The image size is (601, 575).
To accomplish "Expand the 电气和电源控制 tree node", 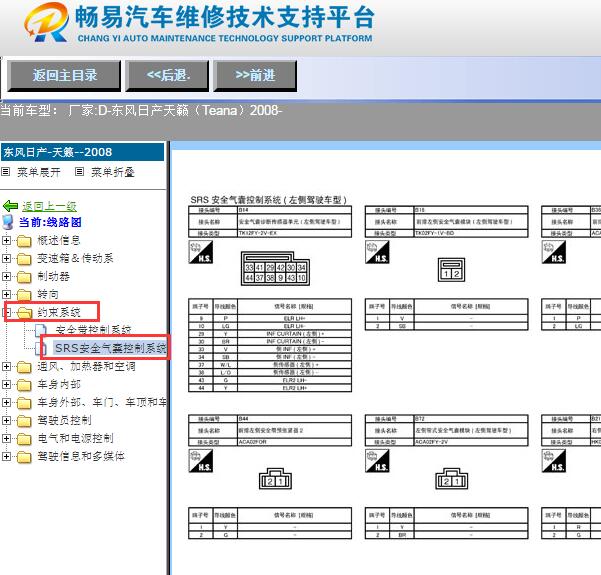I will point(6,439).
